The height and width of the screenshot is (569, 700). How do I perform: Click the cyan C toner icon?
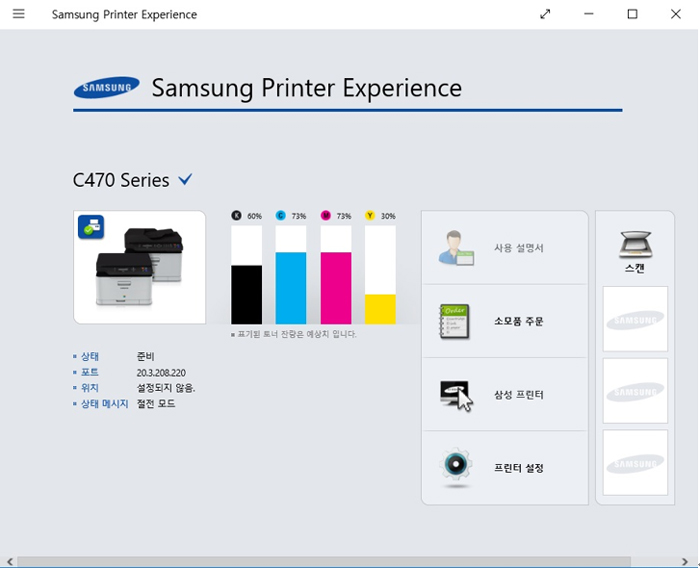tap(280, 216)
